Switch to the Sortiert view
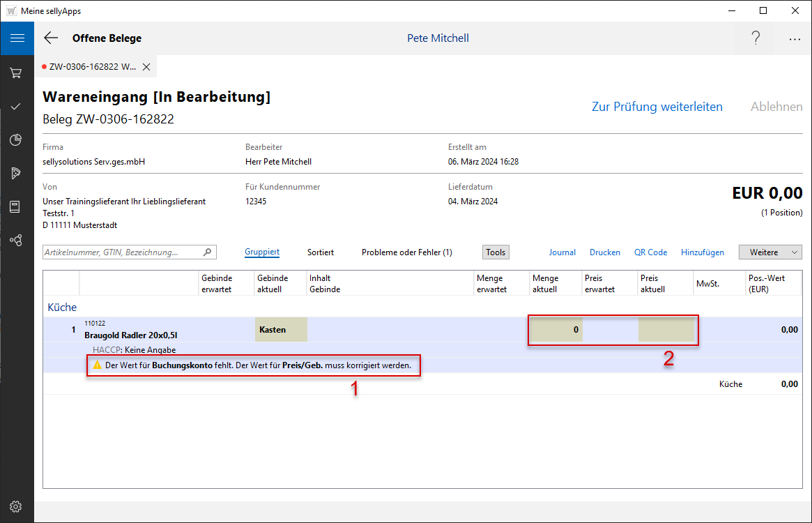812x523 pixels. (321, 252)
